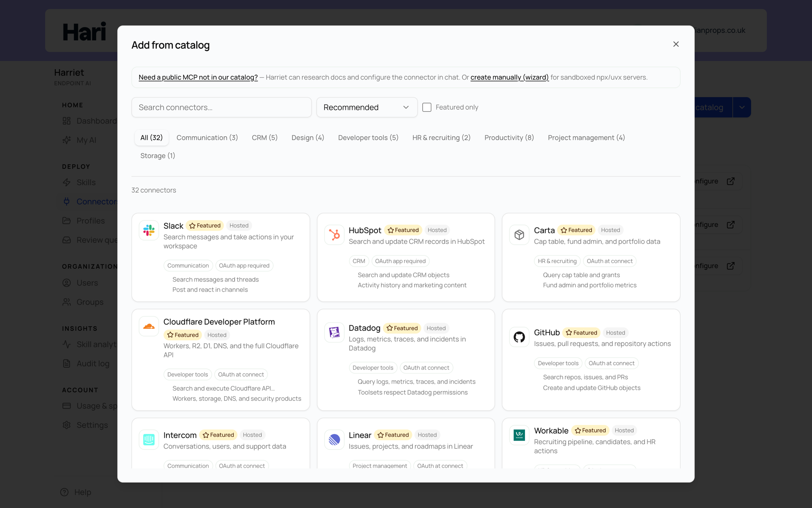Click the HubSpot logo icon
Screen dimensions: 812x508
(x=334, y=235)
